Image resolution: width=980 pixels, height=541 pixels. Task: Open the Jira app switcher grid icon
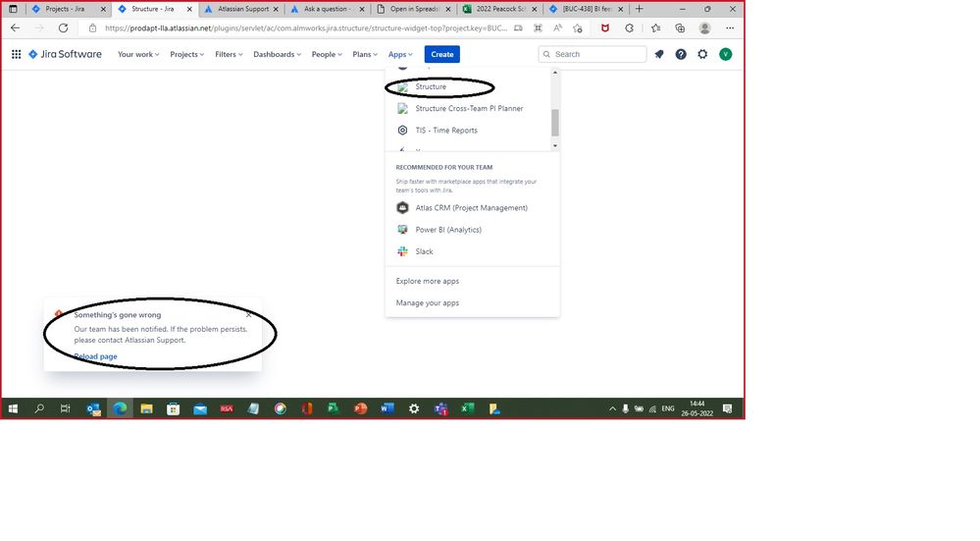[x=17, y=54]
